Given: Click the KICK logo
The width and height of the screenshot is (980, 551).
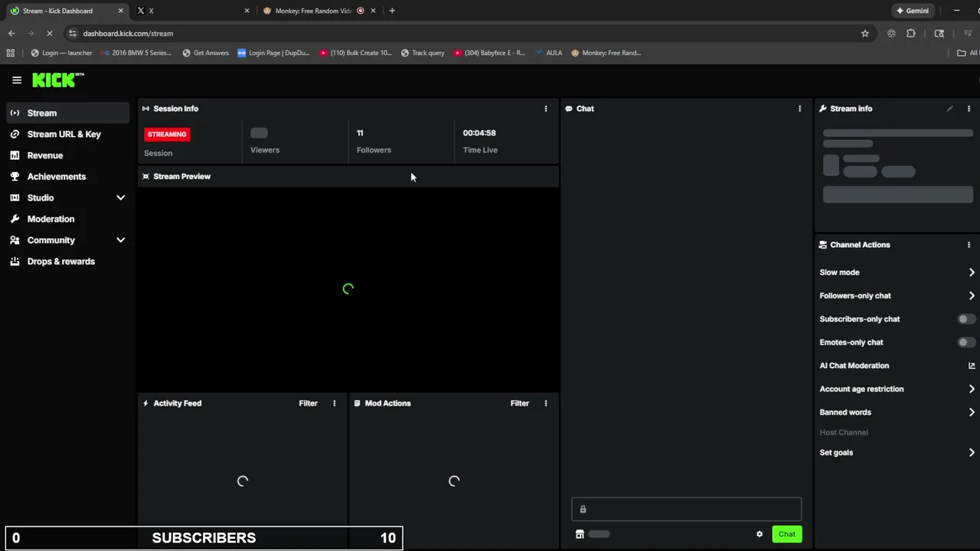Looking at the screenshot, I should [57, 80].
